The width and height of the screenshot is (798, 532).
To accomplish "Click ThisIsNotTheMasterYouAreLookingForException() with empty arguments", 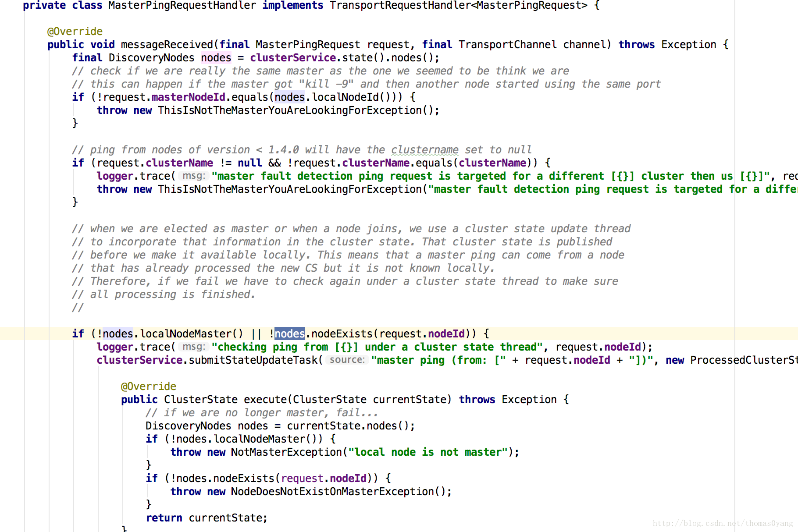I will coord(296,110).
